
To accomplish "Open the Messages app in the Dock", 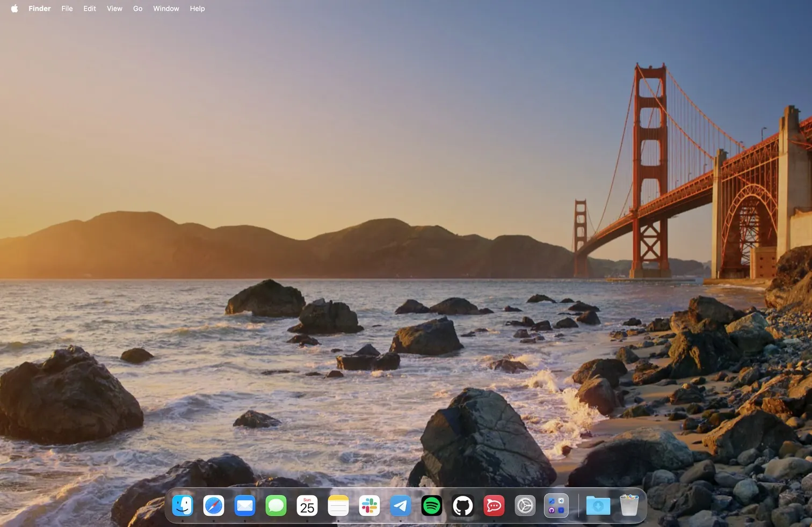I will [276, 506].
